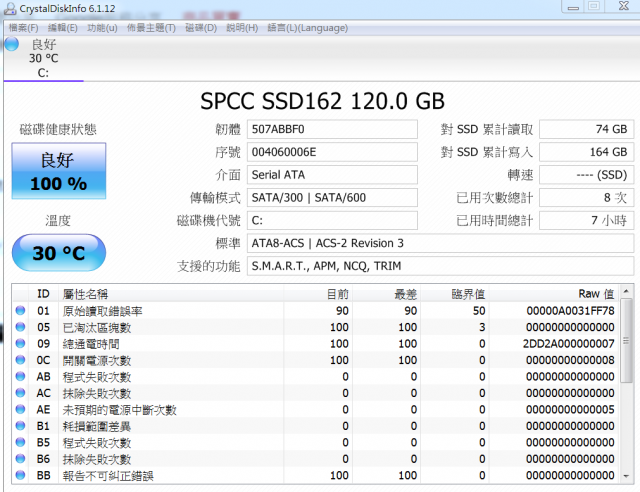The width and height of the screenshot is (640, 492).
Task: Select attribute row 原始讀取錯誤率
Action: point(316,311)
